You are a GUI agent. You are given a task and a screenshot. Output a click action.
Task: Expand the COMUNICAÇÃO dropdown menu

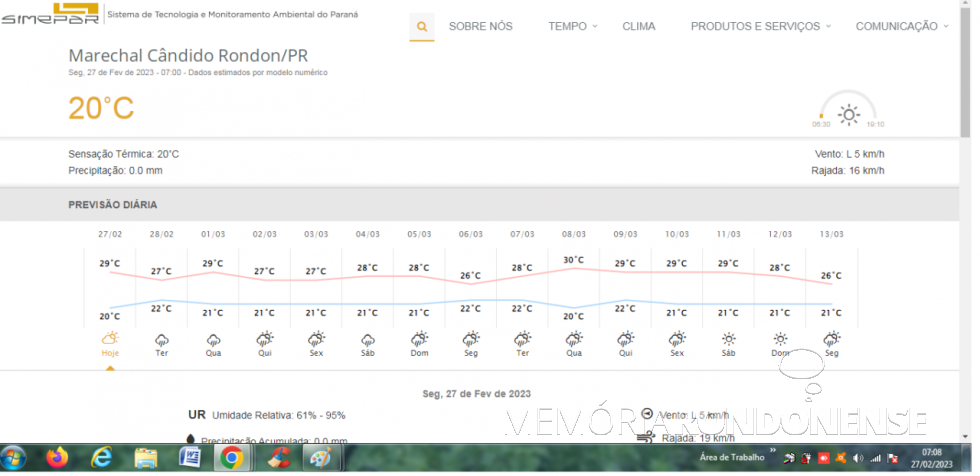coord(902,27)
